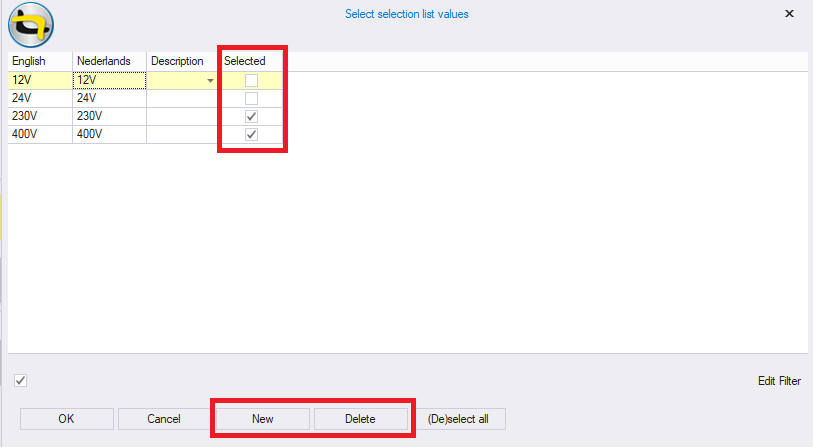Click the Description cell in 400V row

[182, 134]
